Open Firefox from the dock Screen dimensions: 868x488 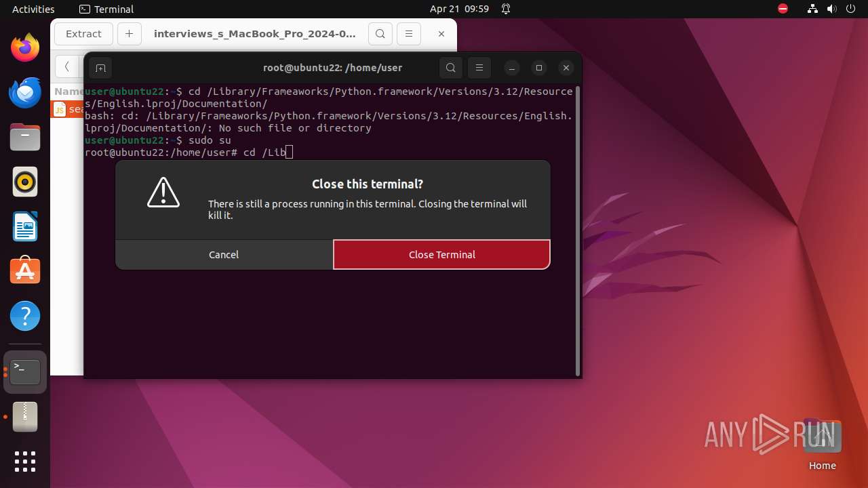tap(25, 47)
